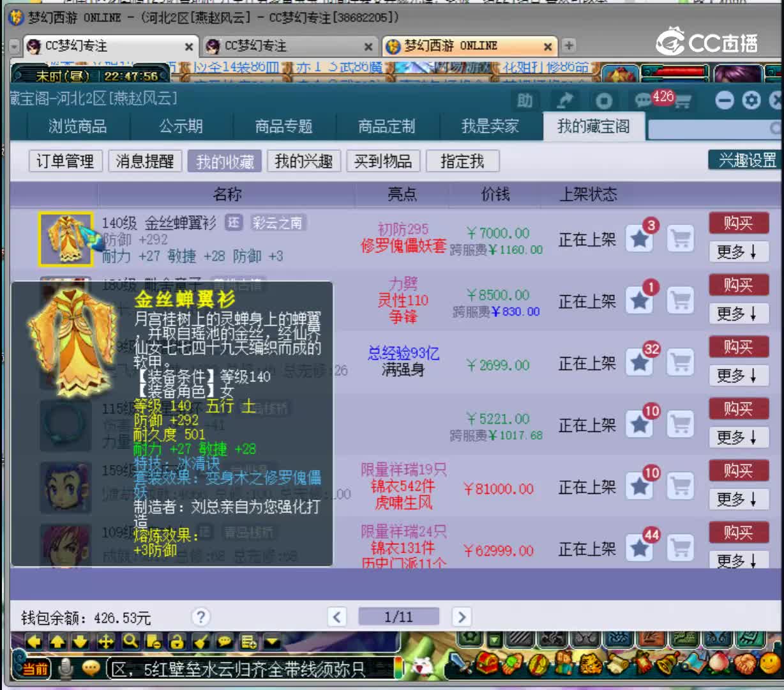This screenshot has height=690, width=784.
Task: Open smiley emoji icon in game bar
Action: 771,664
